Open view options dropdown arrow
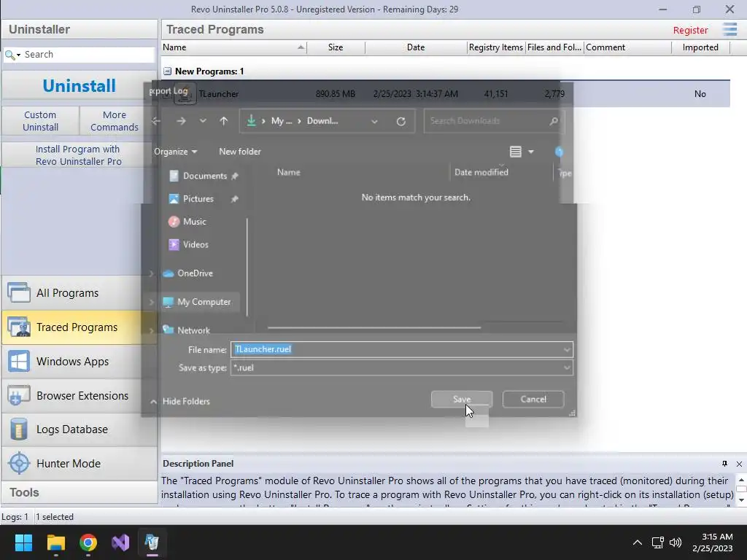The height and width of the screenshot is (560, 747). click(x=531, y=152)
